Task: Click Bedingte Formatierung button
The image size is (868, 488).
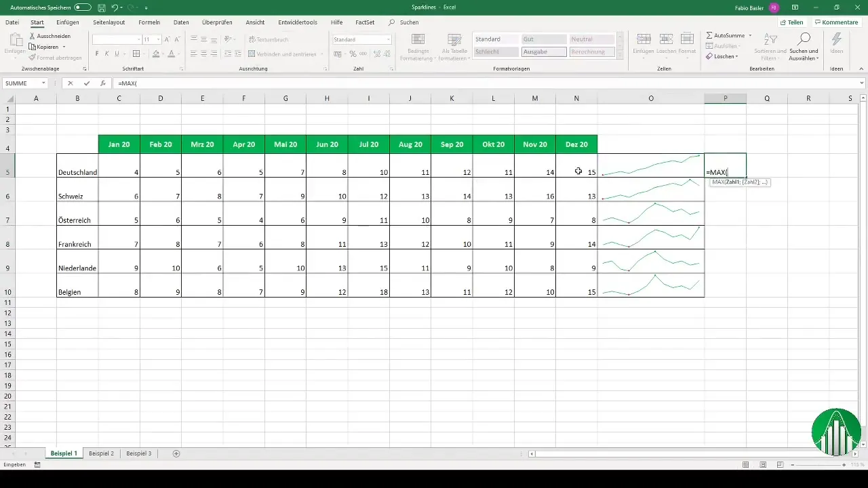Action: (417, 46)
